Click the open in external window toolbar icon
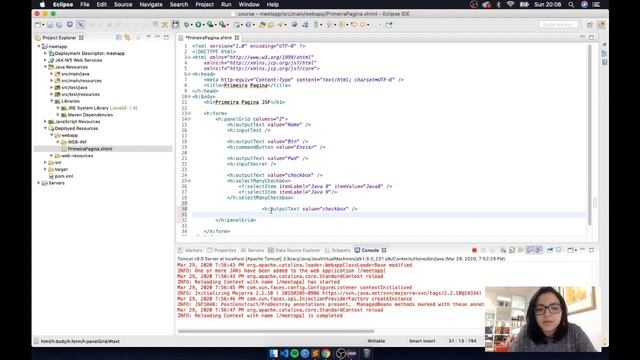Viewport: 640px width, 360px height. (x=389, y=25)
